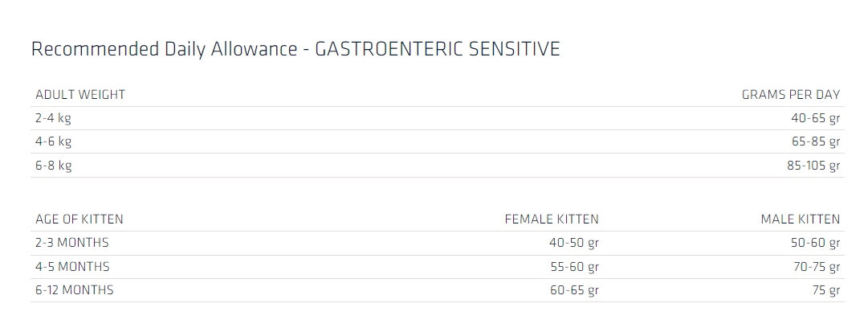
Task: Select the 40-50 gr female kitten value
Action: click(574, 243)
